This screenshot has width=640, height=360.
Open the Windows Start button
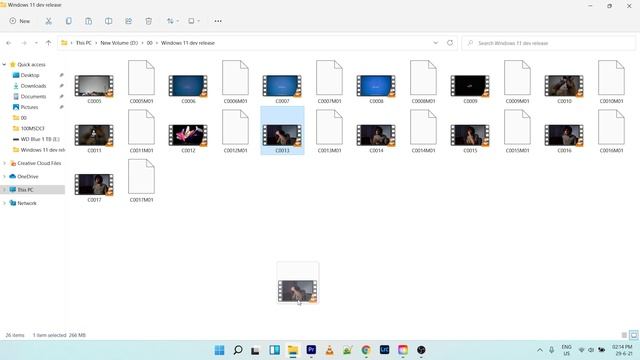point(220,350)
